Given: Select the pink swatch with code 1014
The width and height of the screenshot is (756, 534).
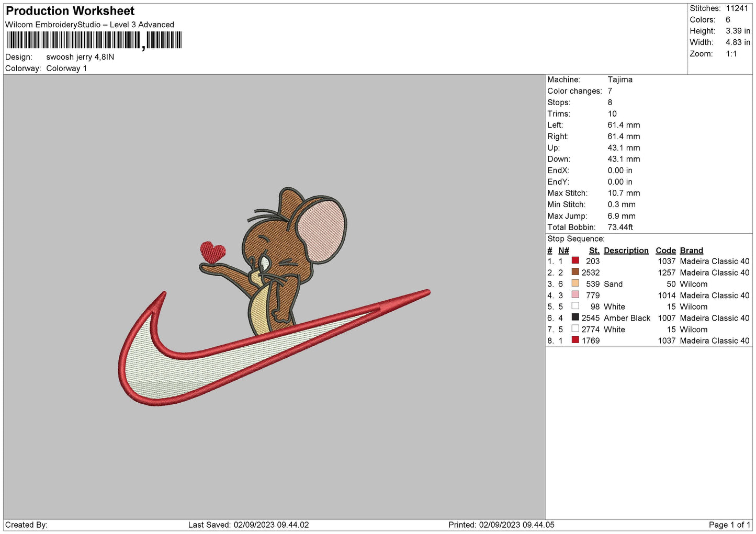Looking at the screenshot, I should pyautogui.click(x=575, y=295).
